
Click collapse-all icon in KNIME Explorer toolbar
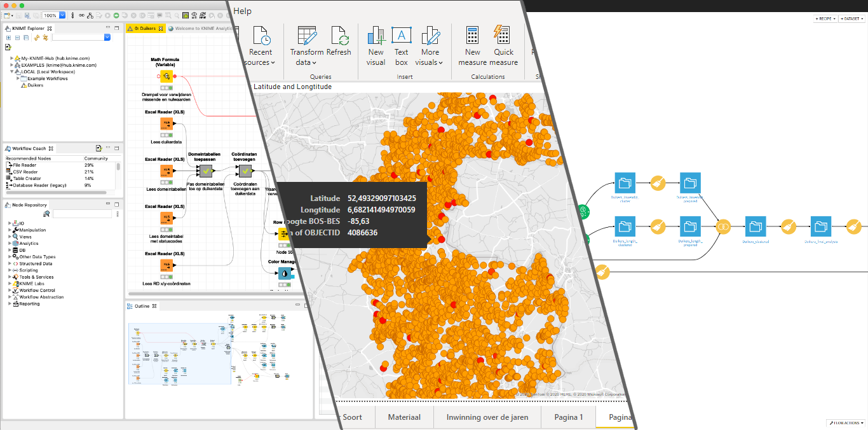coord(17,38)
